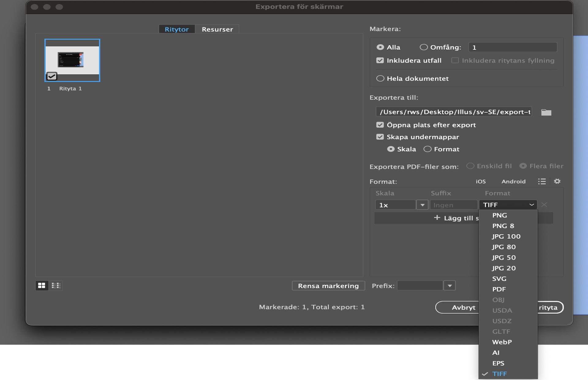Viewport: 588px width, 380px height.
Task: Open the Prefix dropdown arrow
Action: (x=450, y=286)
